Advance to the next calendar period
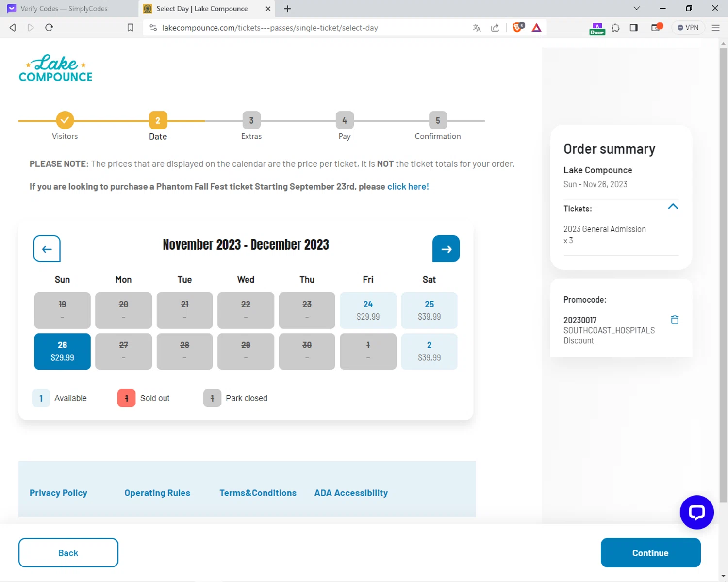 coord(446,249)
